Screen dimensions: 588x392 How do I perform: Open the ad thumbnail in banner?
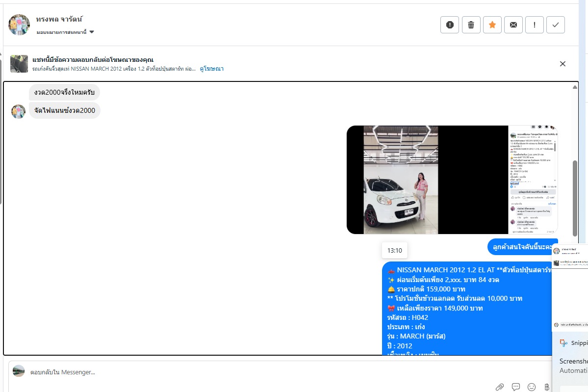pyautogui.click(x=19, y=64)
